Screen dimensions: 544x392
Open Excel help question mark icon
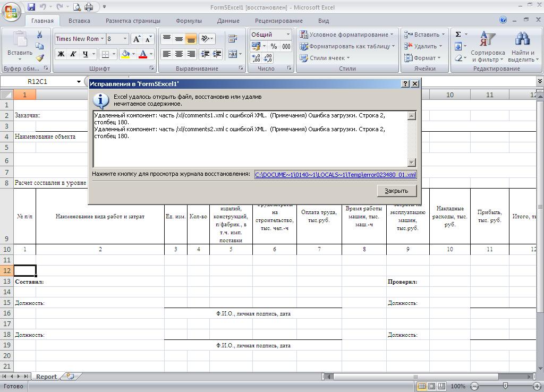coord(503,20)
